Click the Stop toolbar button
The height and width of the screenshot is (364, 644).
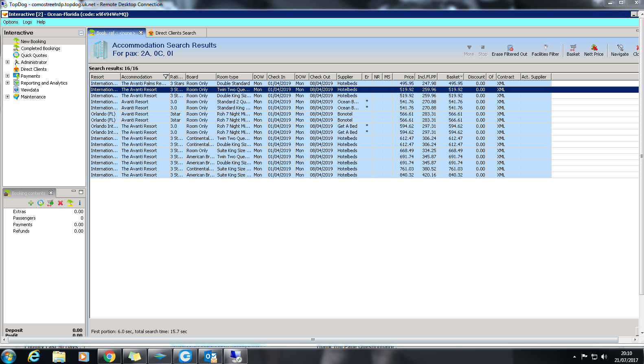pyautogui.click(x=483, y=50)
